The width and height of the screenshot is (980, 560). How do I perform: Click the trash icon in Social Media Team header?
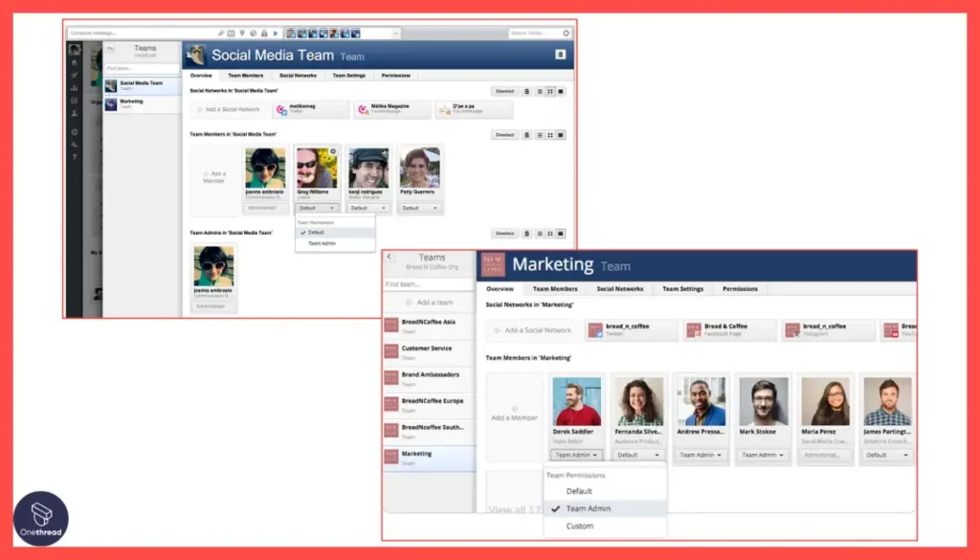click(561, 55)
